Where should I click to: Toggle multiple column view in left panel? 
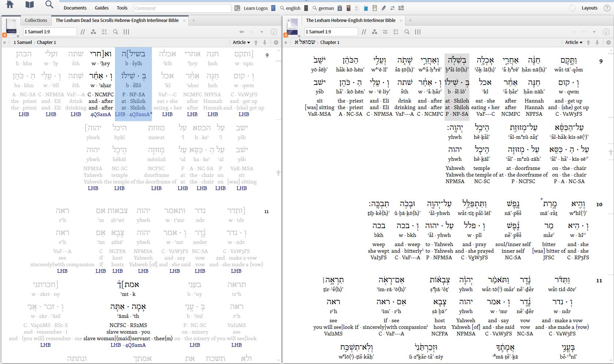pos(126,32)
